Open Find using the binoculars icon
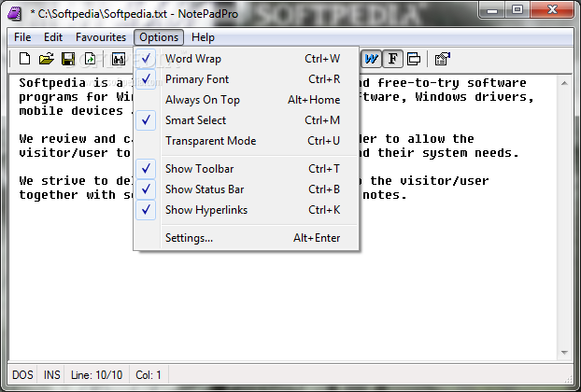The width and height of the screenshot is (581, 392). click(x=119, y=59)
